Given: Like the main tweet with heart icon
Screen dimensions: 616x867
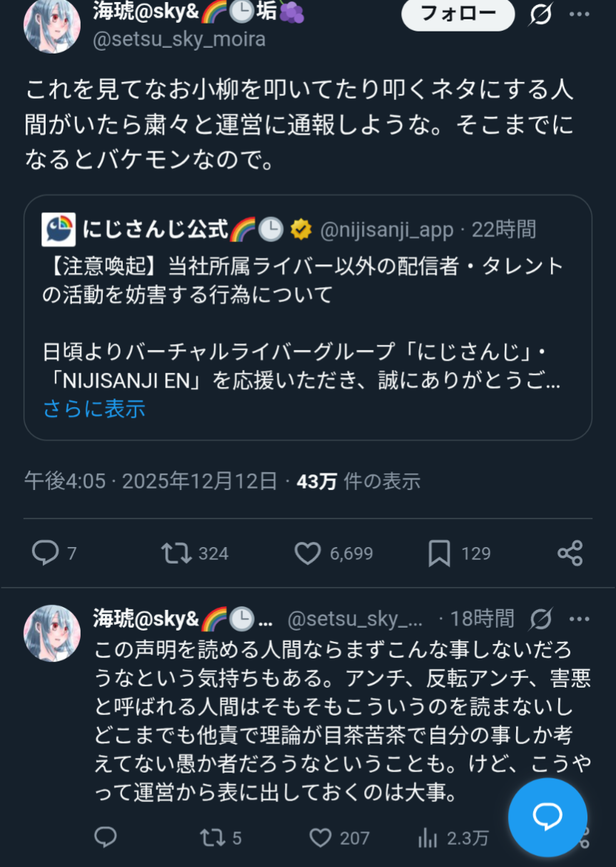Looking at the screenshot, I should 308,553.
